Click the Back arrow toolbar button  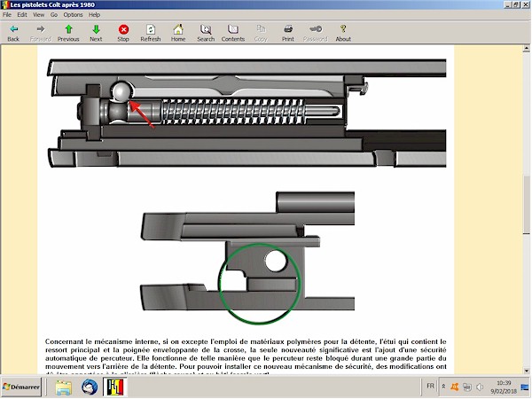13,33
